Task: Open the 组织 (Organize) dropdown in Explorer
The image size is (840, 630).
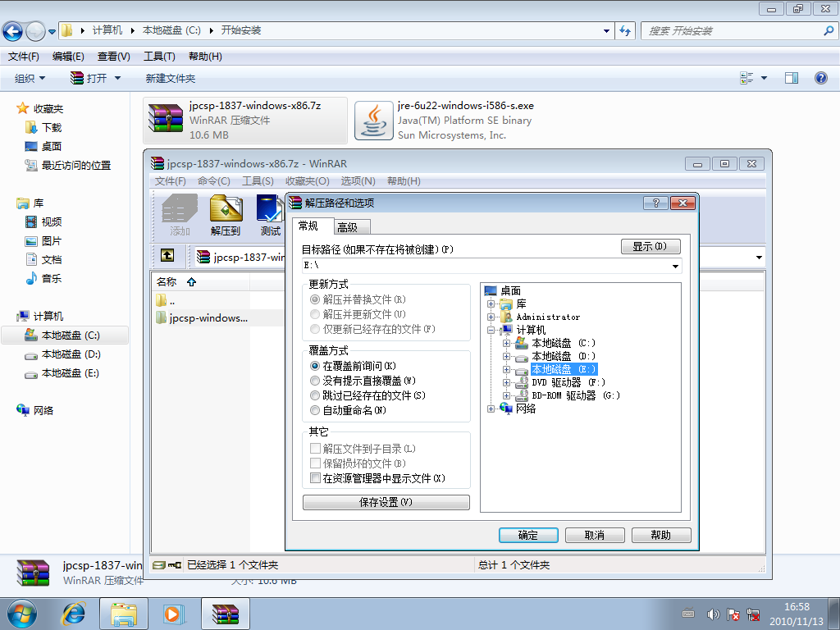Action: tap(30, 79)
